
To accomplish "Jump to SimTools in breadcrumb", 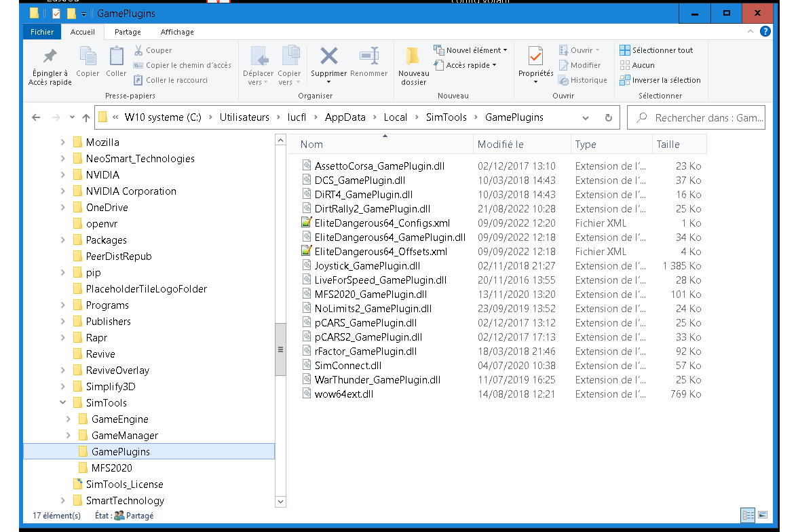I will click(x=446, y=117).
